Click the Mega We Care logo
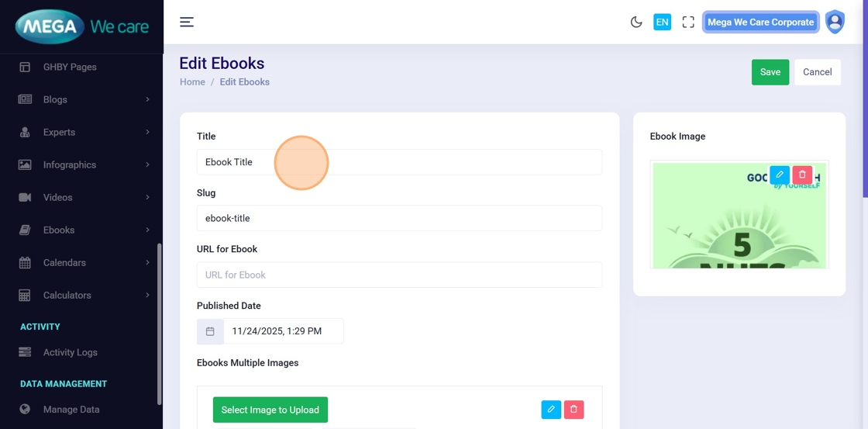The image size is (868, 429). pos(81,26)
